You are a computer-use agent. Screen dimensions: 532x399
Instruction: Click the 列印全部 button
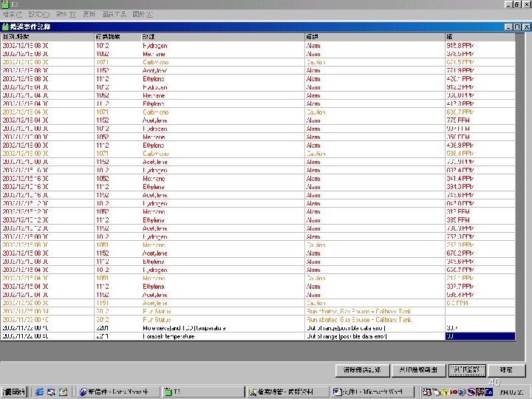tap(467, 370)
